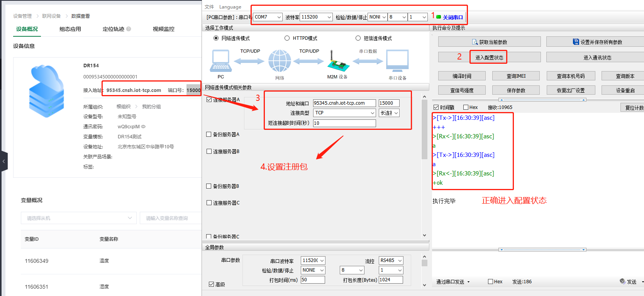This screenshot has height=296, width=644.
Task: Click the 进入配置状态 button
Action: point(489,58)
